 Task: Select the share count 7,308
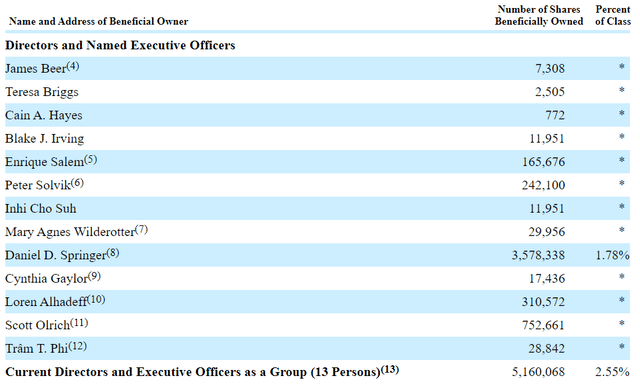[x=550, y=69]
